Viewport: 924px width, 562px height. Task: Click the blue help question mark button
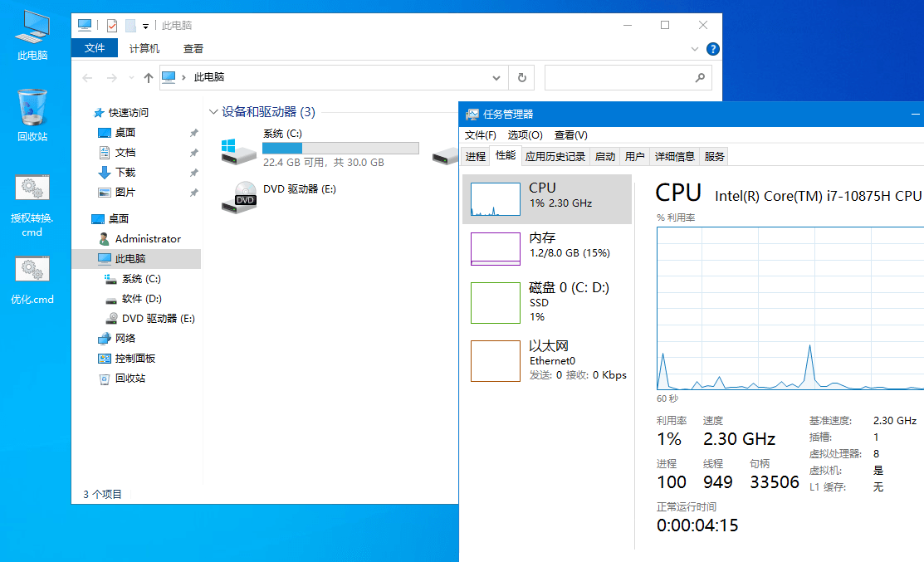712,48
